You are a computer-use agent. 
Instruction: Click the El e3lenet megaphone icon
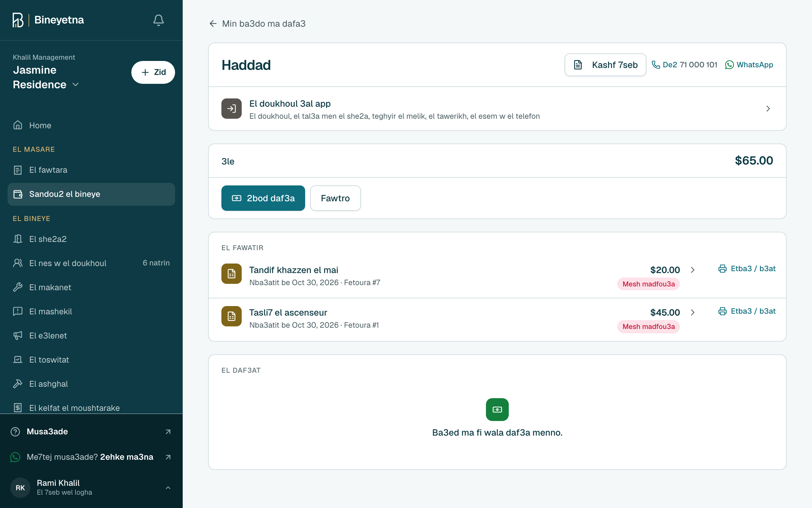18,336
